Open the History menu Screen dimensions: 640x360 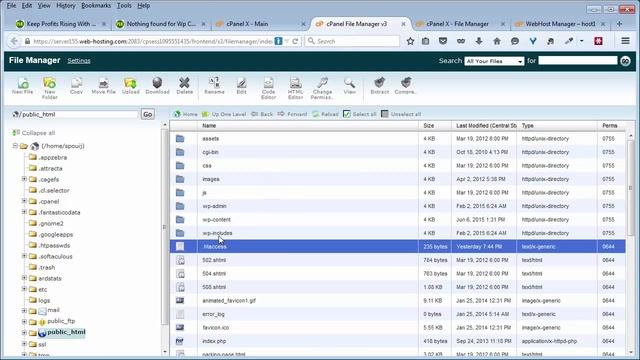[66, 6]
